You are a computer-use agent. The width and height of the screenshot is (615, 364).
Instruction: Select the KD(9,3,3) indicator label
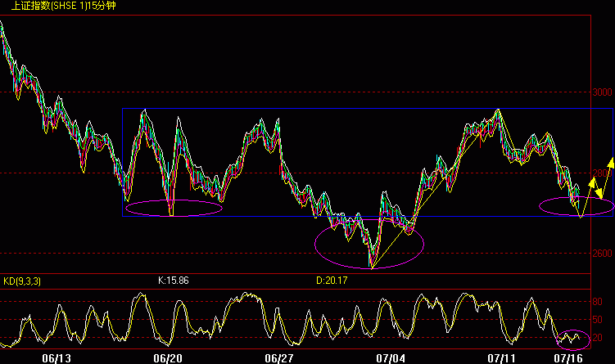tap(22, 281)
